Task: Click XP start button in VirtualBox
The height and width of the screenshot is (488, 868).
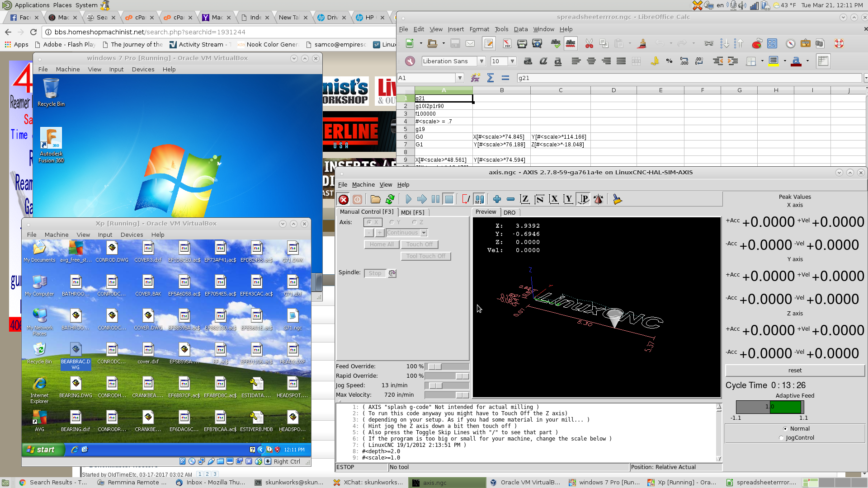Action: pyautogui.click(x=43, y=450)
